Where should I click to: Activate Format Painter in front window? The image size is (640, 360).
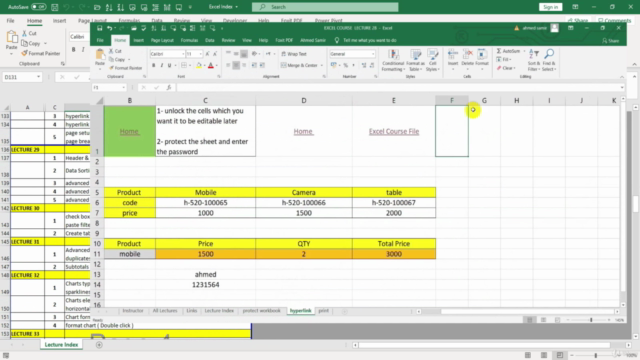pyautogui.click(x=125, y=68)
